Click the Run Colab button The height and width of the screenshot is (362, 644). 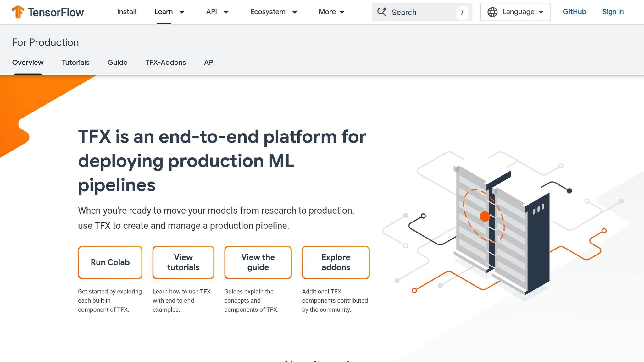[110, 262]
